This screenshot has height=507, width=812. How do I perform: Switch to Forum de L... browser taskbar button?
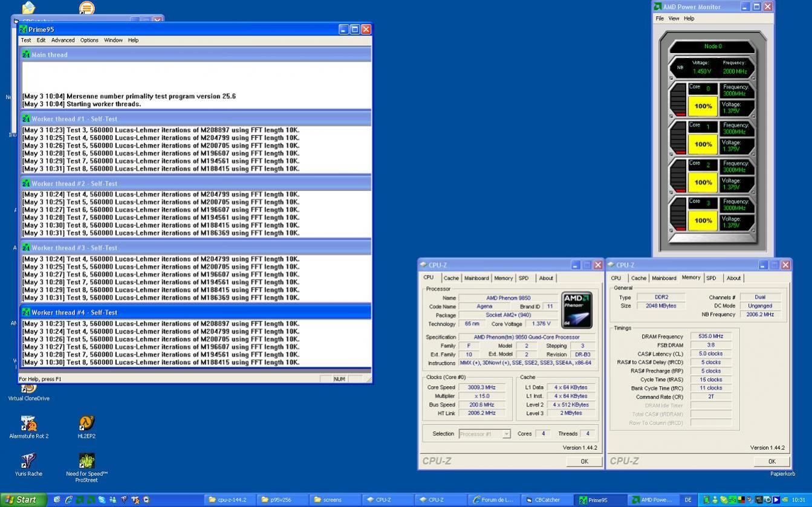(x=495, y=500)
